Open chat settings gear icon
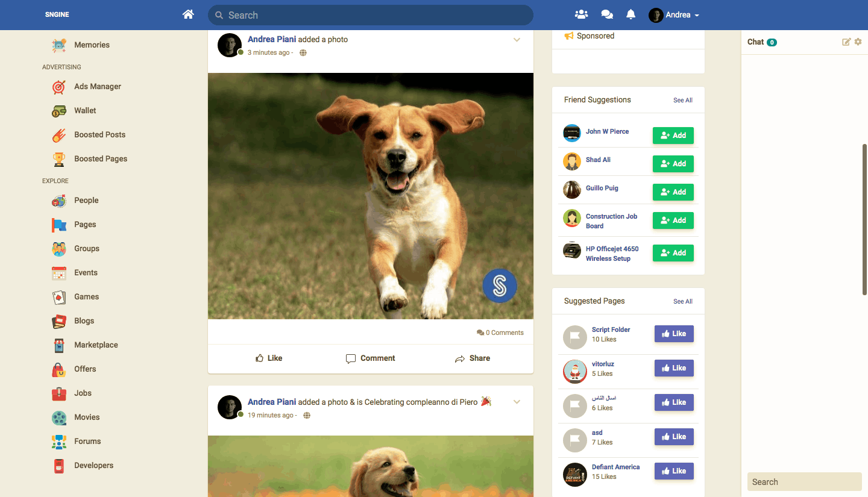Screen dimensions: 868x497 (858, 42)
